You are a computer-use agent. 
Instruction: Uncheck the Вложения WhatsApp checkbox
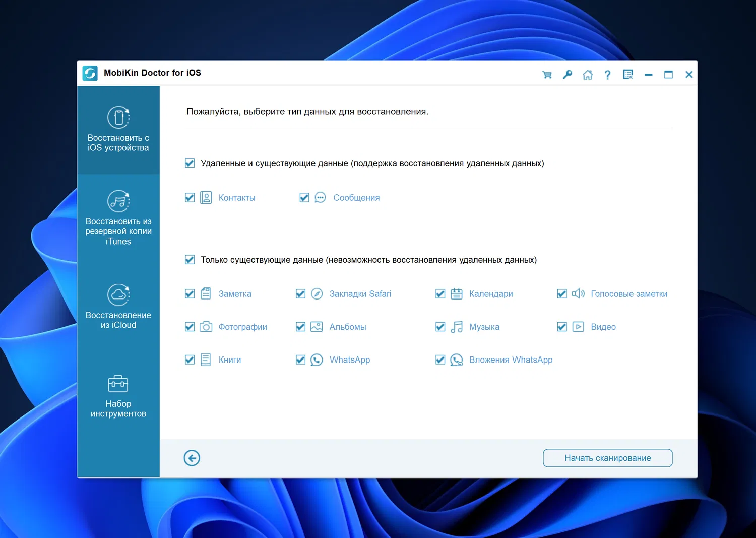click(x=440, y=360)
